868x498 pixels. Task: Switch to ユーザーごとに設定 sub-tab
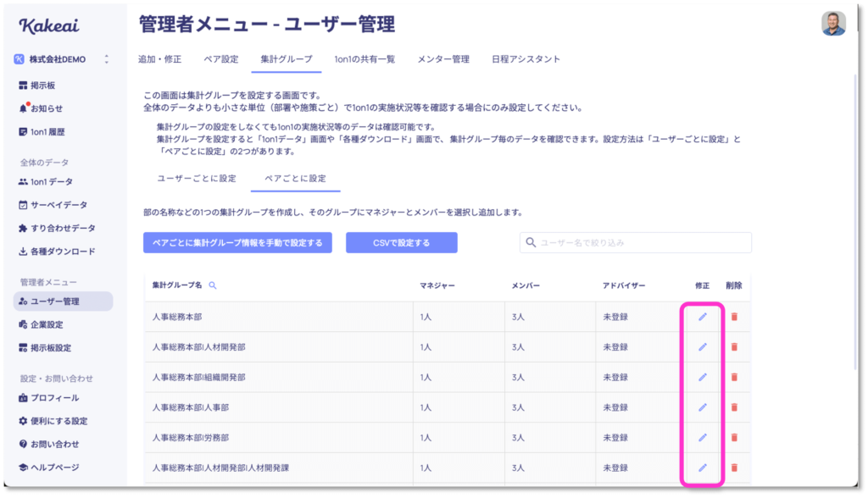[x=197, y=178]
